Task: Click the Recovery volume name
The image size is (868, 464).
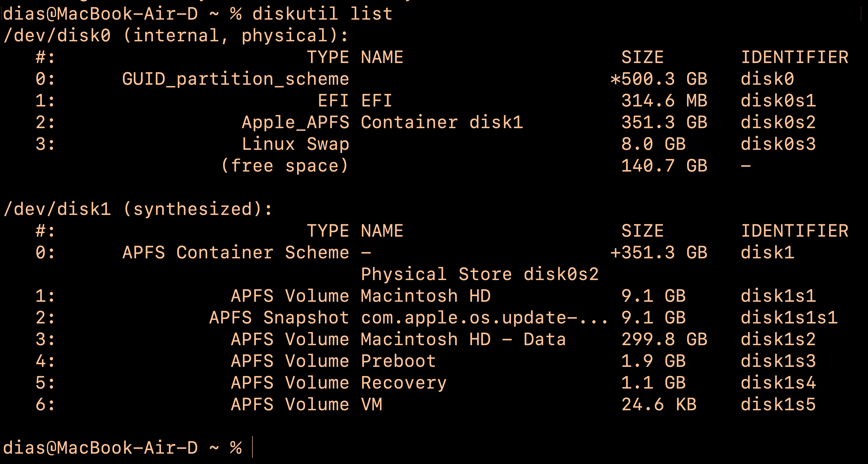Action: tap(404, 383)
